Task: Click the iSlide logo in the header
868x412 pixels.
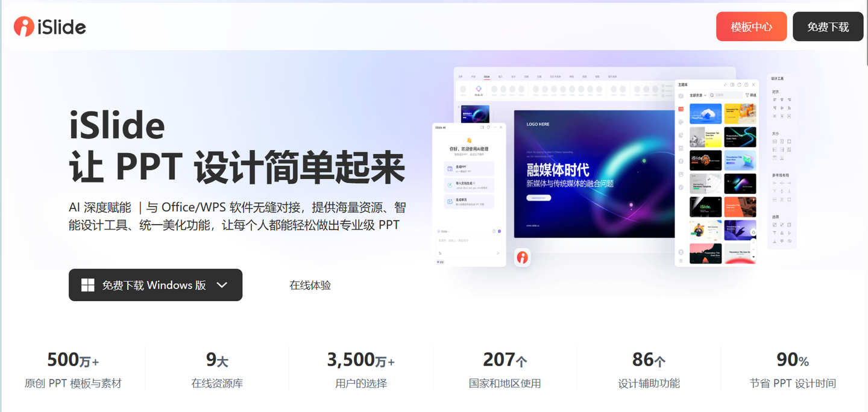Action: pyautogui.click(x=50, y=27)
